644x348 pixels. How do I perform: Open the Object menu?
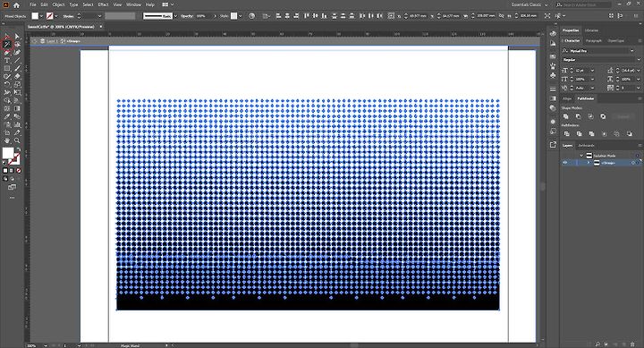click(58, 5)
